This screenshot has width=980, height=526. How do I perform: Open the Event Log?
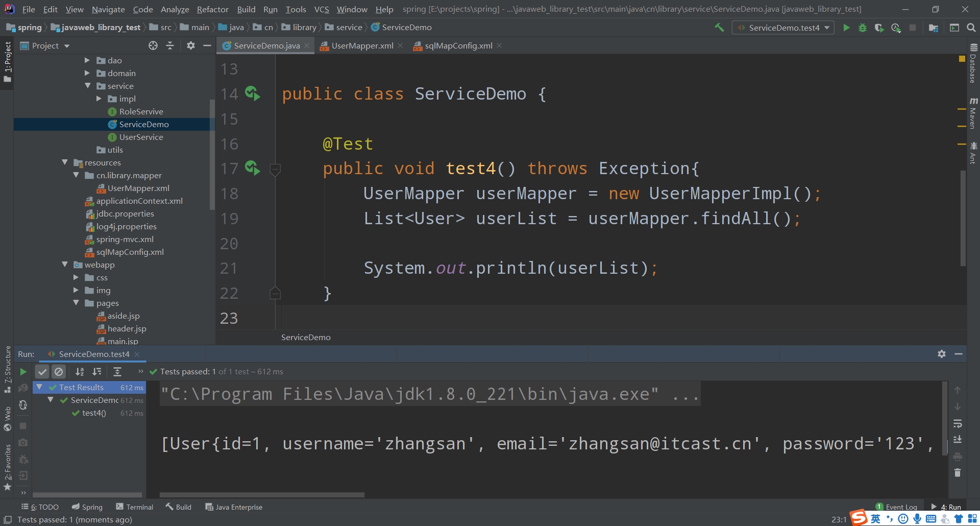click(901, 507)
